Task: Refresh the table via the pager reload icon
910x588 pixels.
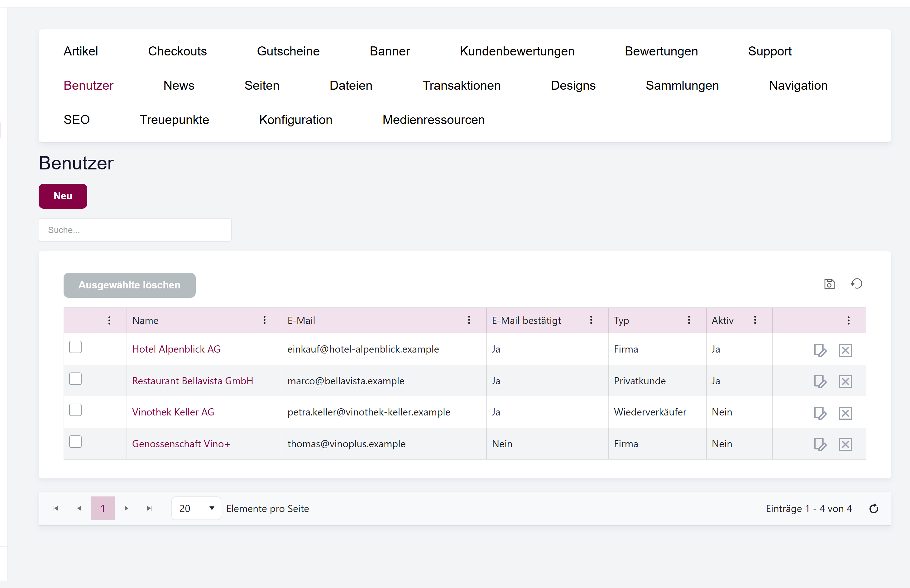Action: pos(874,509)
